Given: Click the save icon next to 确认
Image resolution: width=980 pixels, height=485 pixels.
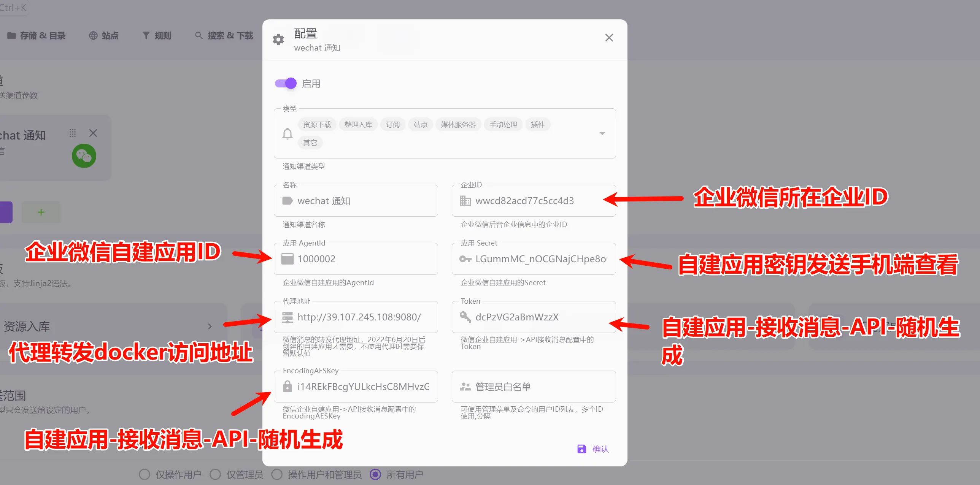Looking at the screenshot, I should (x=581, y=449).
